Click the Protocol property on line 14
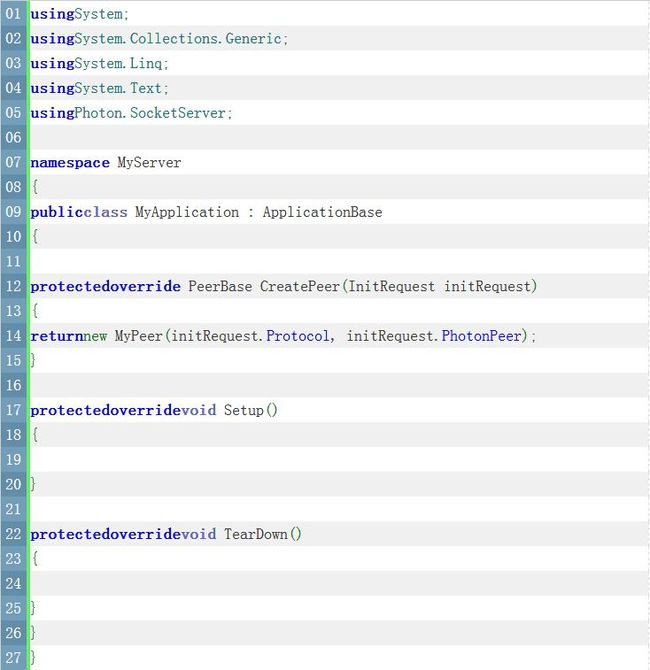 click(298, 336)
